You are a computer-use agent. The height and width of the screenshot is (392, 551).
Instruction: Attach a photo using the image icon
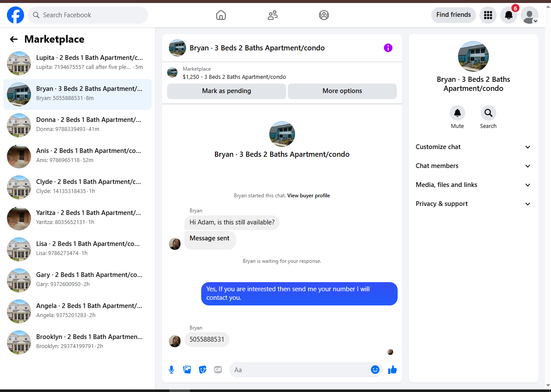187,370
